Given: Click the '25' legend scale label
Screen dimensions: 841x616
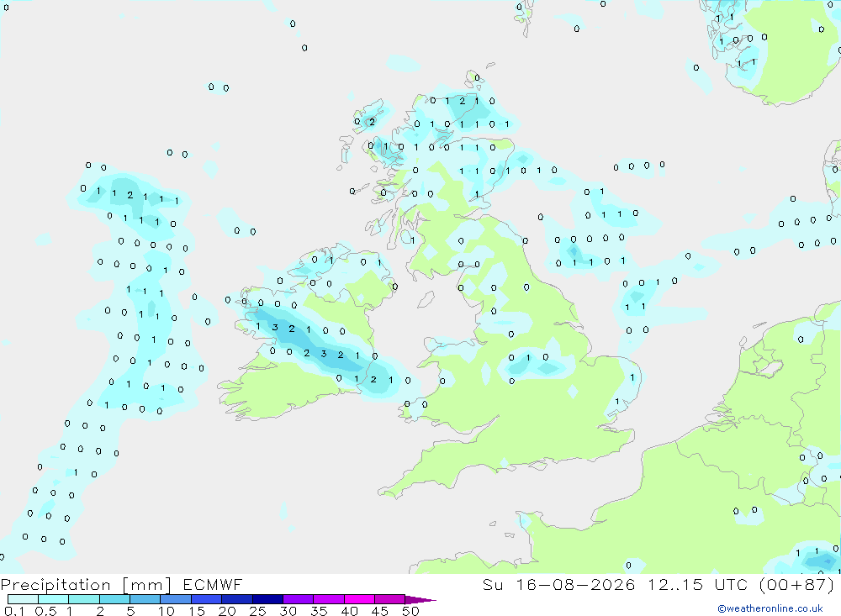Looking at the screenshot, I should pos(257,611).
